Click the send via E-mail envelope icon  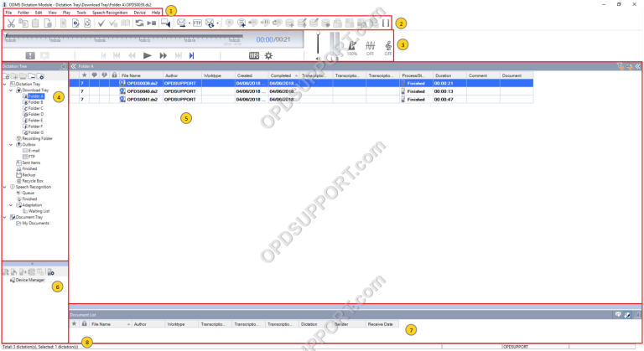point(181,23)
